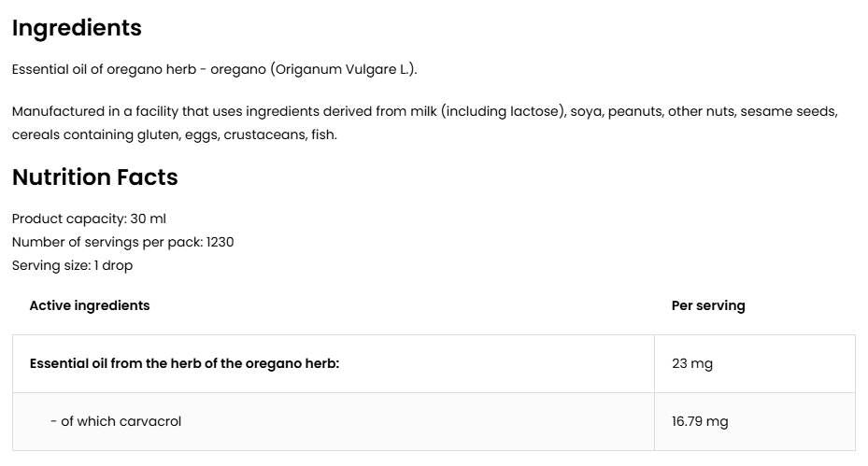Click the "Product capacity" label
Image resolution: width=868 pixels, height=466 pixels.
click(x=67, y=219)
